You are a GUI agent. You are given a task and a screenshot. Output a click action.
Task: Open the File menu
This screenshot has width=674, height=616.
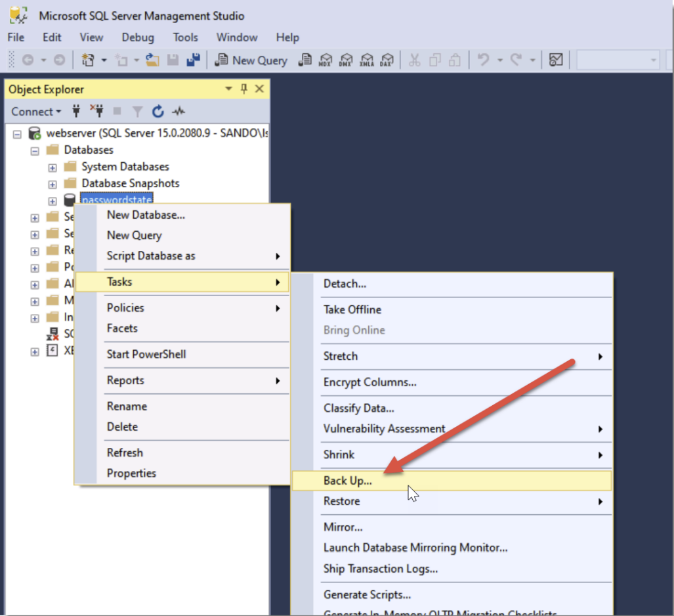point(16,37)
